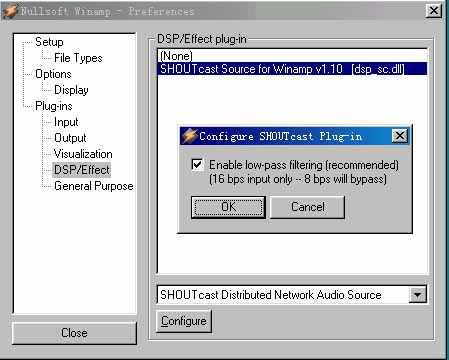Select File Types in the tree
449x360 pixels.
click(x=78, y=58)
